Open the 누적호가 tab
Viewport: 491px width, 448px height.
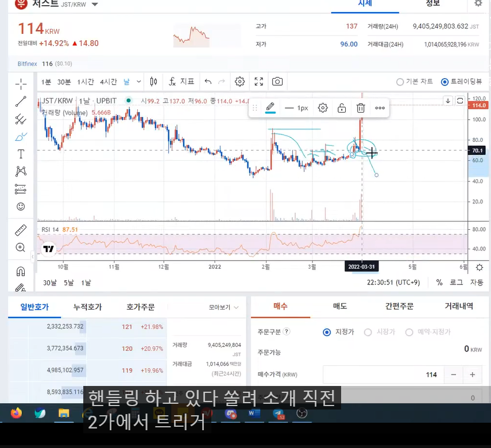87,307
